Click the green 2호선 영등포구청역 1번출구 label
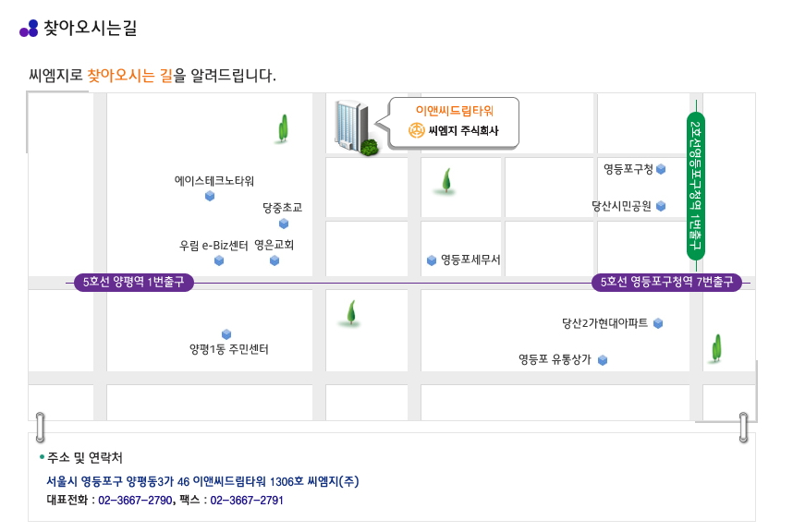Screen dimensions: 793x532 pyautogui.click(x=696, y=186)
